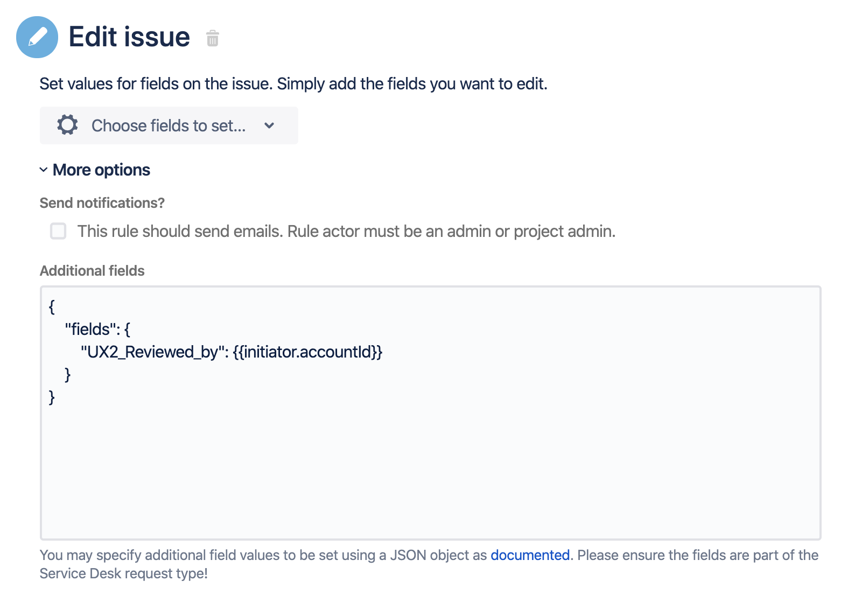841x616 pixels.
Task: Click the "Edit issue" title text
Action: (129, 37)
